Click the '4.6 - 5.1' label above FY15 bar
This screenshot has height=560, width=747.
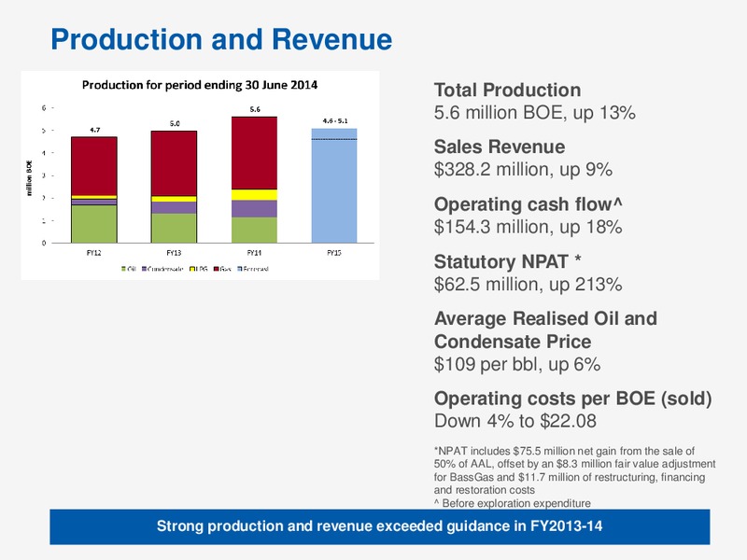[335, 121]
